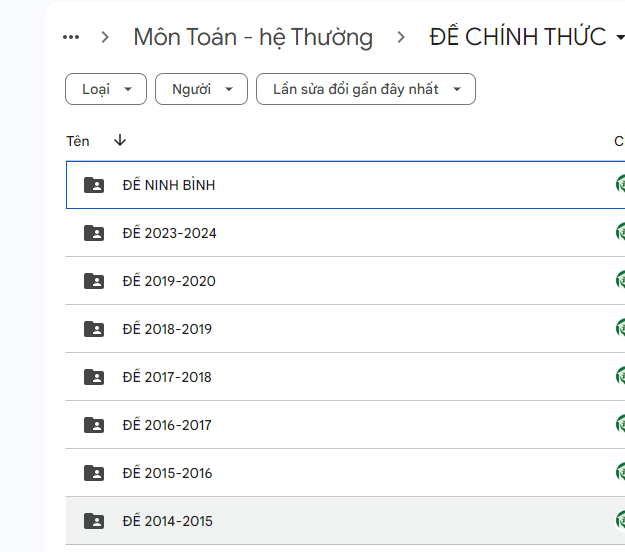Open the Loại filter dropdown

[x=106, y=89]
